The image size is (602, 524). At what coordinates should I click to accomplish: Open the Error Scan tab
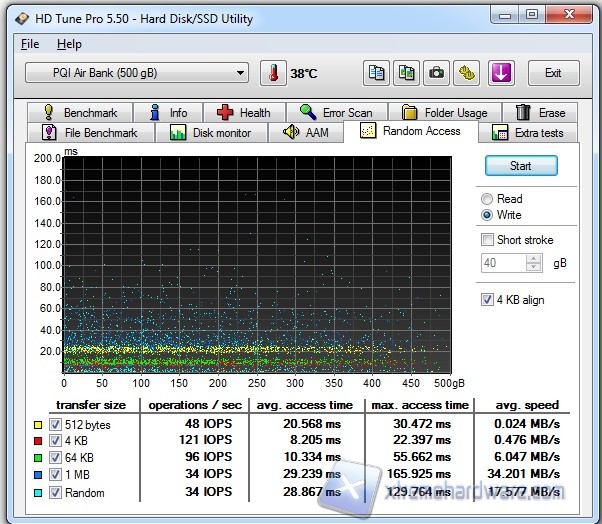336,113
